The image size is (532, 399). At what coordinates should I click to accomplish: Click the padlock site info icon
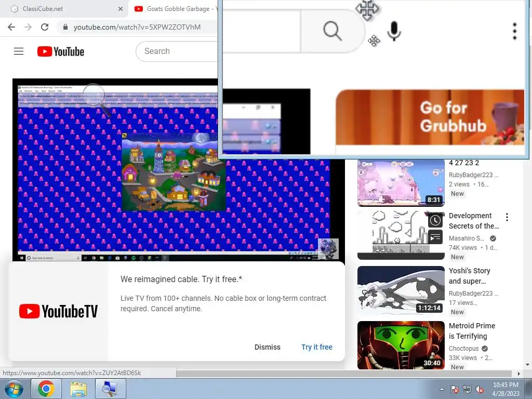click(65, 27)
